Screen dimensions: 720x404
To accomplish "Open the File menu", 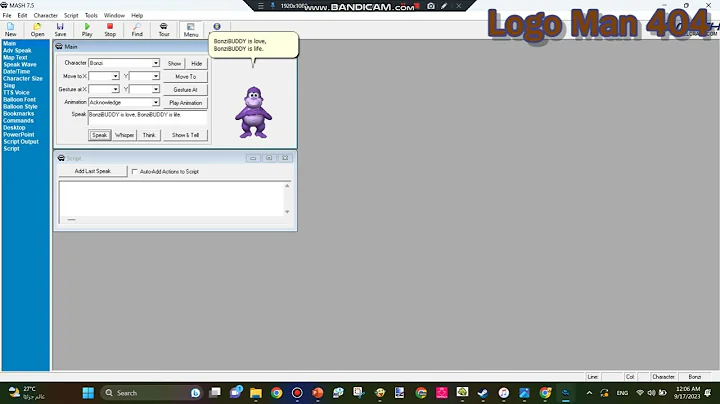I will pos(7,15).
